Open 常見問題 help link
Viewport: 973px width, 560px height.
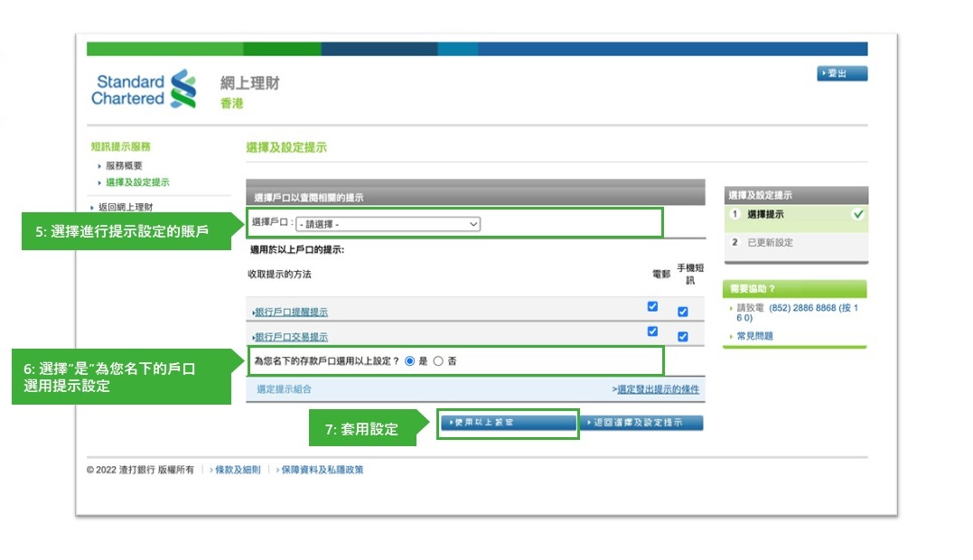754,336
